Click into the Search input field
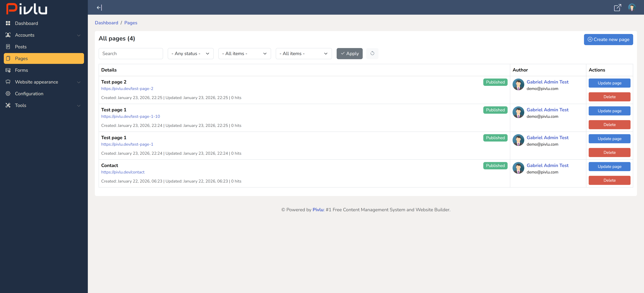Image resolution: width=644 pixels, height=293 pixels. pyautogui.click(x=131, y=53)
